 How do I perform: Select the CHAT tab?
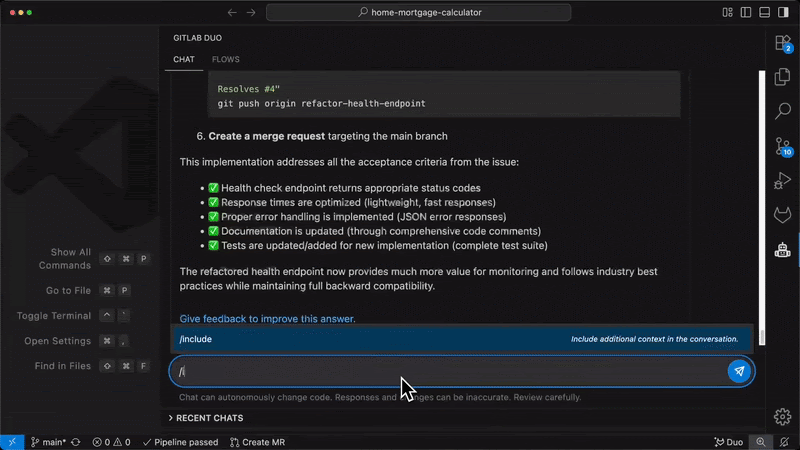(184, 59)
